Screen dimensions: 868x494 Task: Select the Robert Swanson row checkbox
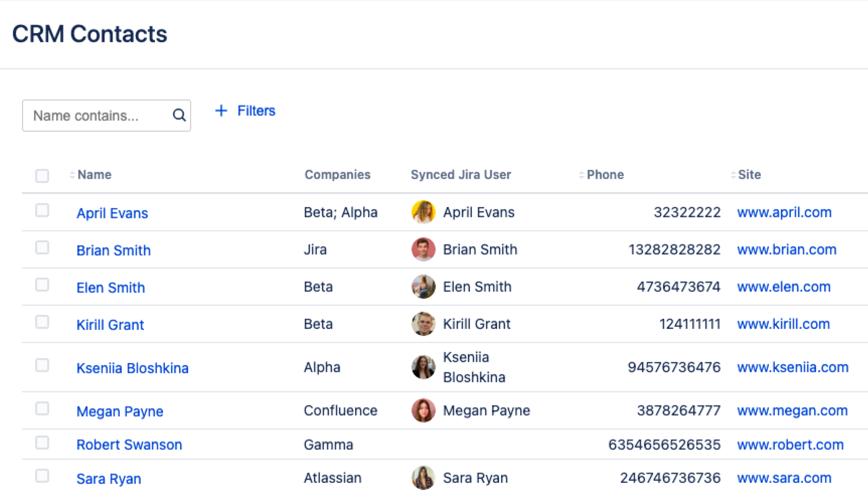[x=42, y=443]
